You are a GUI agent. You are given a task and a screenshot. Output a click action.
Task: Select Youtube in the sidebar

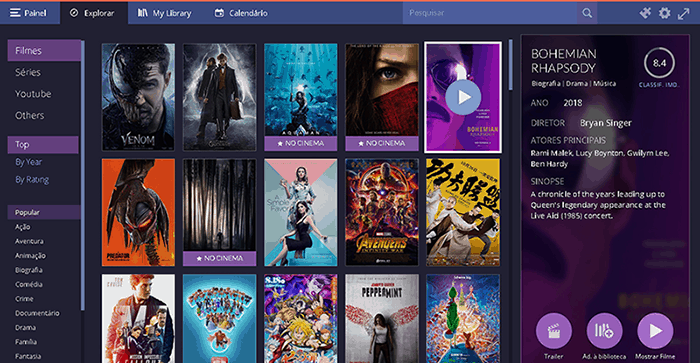[x=33, y=94]
